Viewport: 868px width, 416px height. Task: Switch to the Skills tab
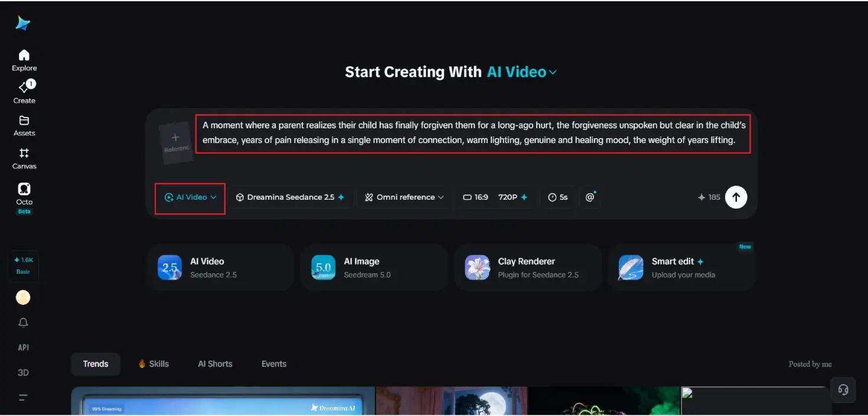pos(154,364)
